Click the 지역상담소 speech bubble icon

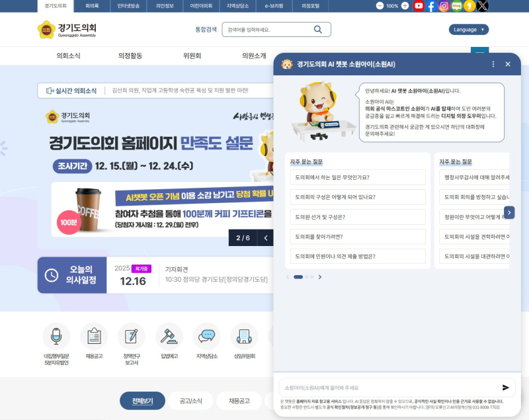click(x=207, y=336)
